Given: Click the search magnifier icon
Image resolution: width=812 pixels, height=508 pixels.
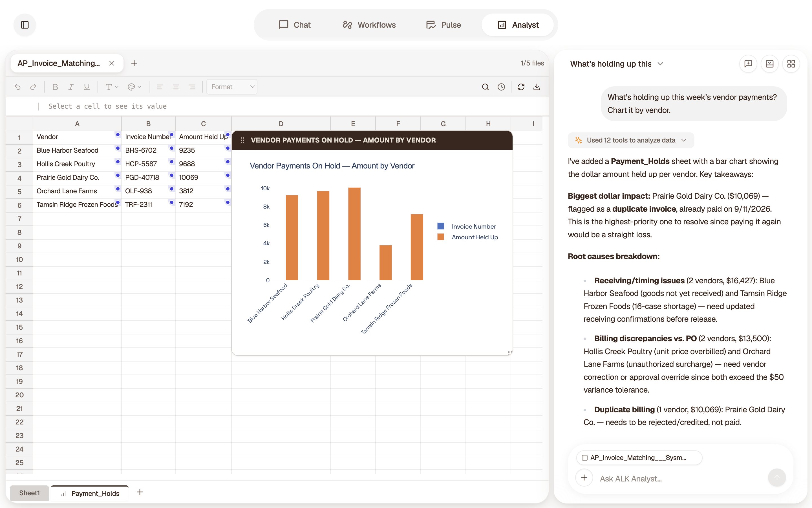Looking at the screenshot, I should point(485,87).
